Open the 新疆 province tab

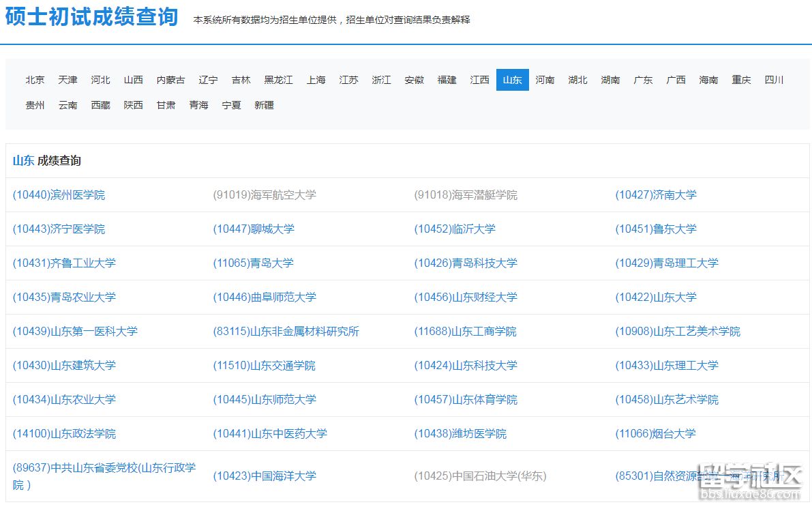[264, 105]
